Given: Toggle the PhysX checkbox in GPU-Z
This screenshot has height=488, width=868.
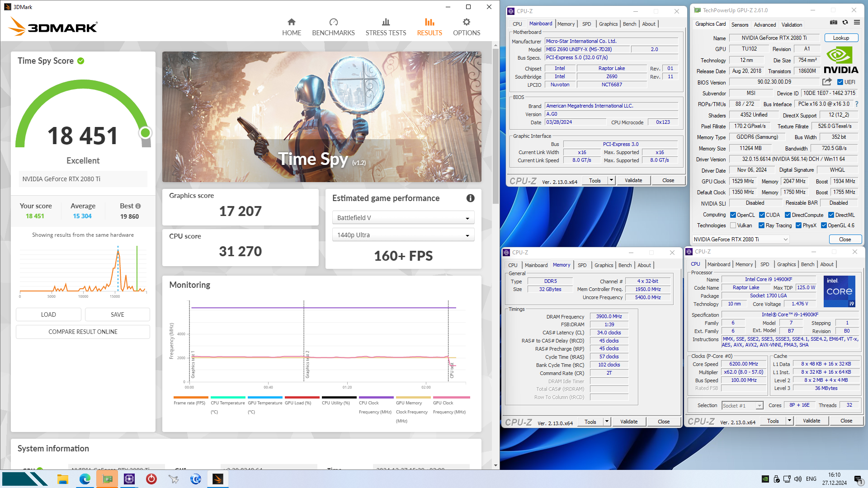Looking at the screenshot, I should [x=798, y=225].
